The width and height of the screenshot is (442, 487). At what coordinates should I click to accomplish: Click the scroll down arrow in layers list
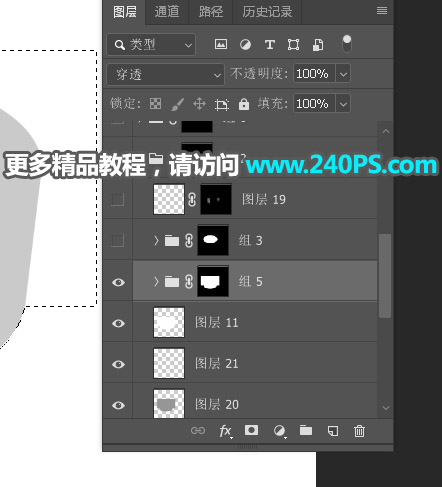click(x=386, y=408)
